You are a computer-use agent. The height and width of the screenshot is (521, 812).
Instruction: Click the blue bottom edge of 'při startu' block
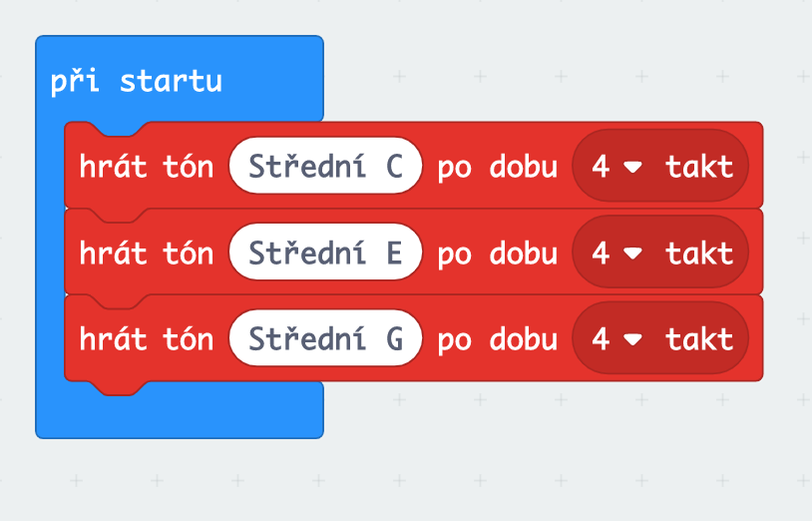coord(180,417)
